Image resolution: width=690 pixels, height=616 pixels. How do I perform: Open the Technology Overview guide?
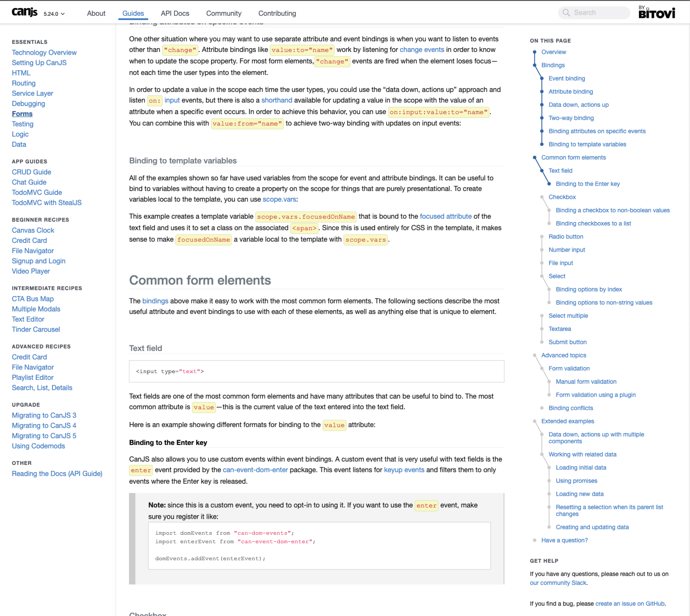tap(44, 52)
